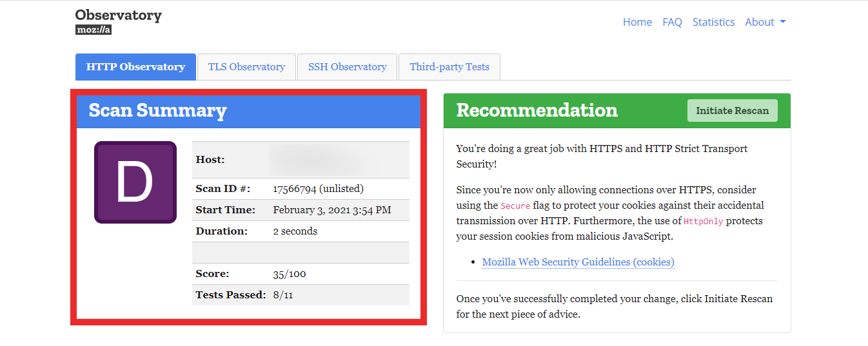The height and width of the screenshot is (346, 868).
Task: Open the Home navigation link
Action: click(x=637, y=22)
